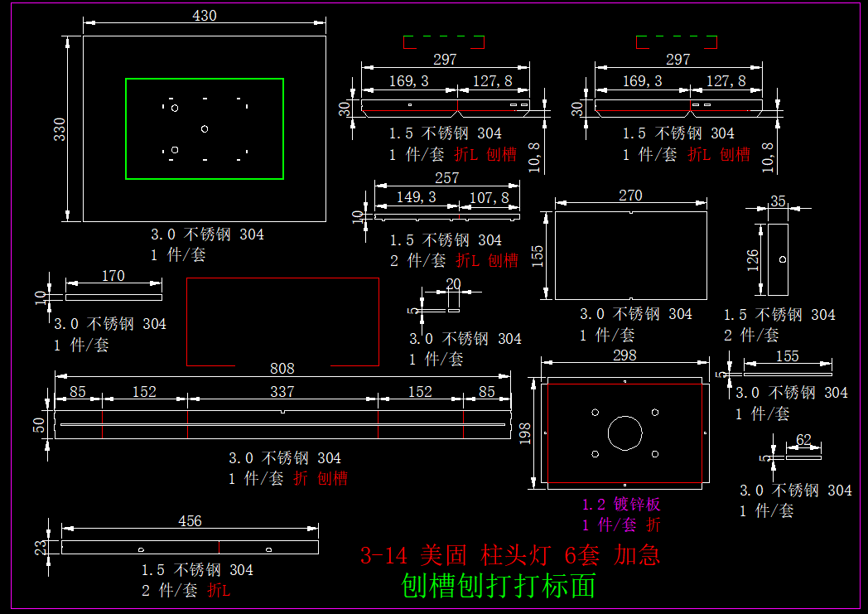Click the 456 dimension text
Viewport: 868px width, 614px height.
190,521
